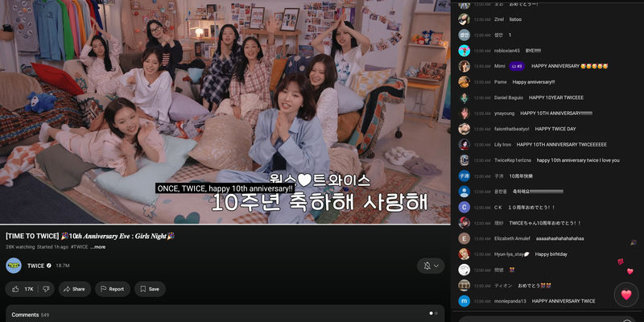
Task: Open ynayoung's chat avatar
Action: (x=464, y=114)
